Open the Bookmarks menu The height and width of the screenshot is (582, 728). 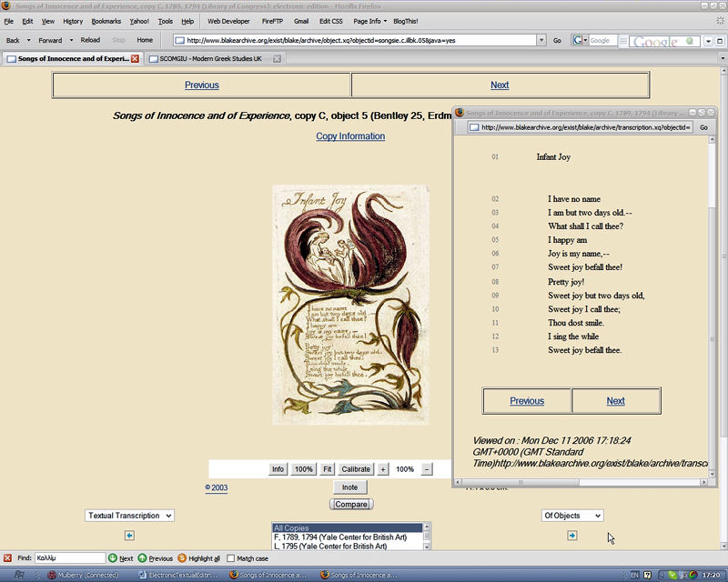[x=106, y=21]
